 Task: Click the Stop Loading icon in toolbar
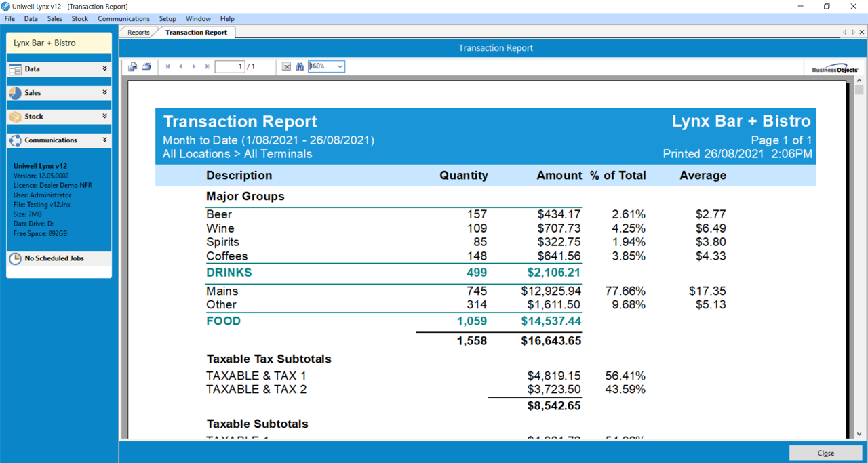(286, 66)
